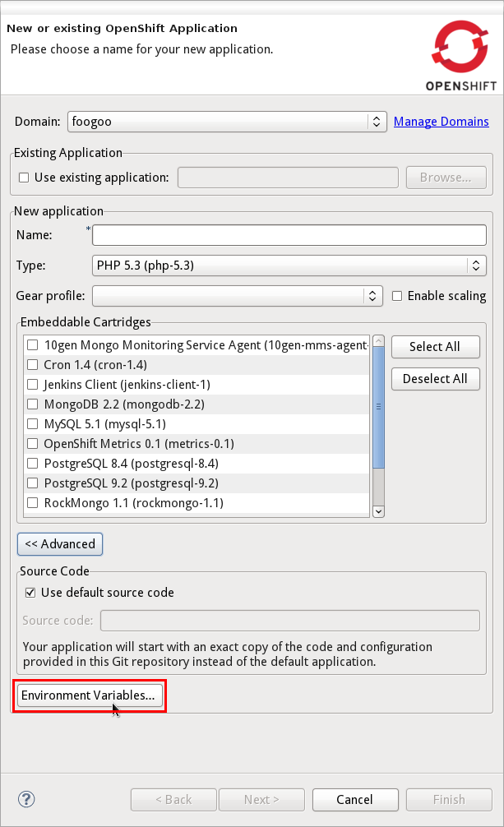Viewport: 504px width, 827px height.
Task: Expand the Type dropdown PHP 5.3
Action: click(289, 266)
